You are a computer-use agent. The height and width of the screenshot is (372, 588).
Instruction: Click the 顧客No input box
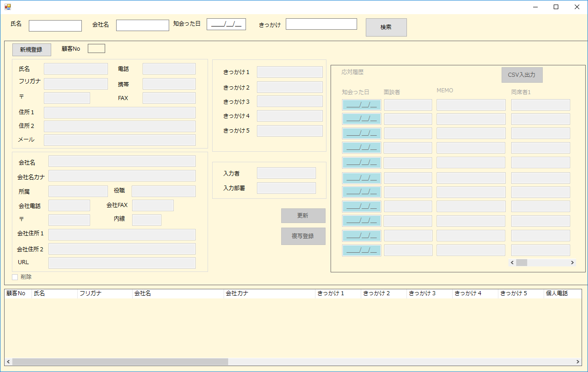[x=96, y=48]
